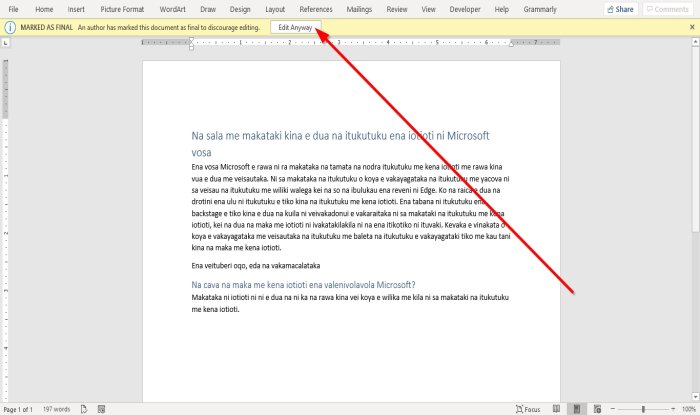The height and width of the screenshot is (415, 700).
Task: Click the heading 'Na cava na maka me kena iotioti'
Action: 304,285
